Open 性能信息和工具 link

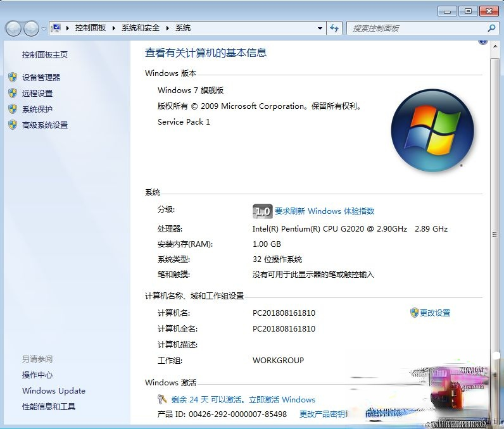(49, 406)
